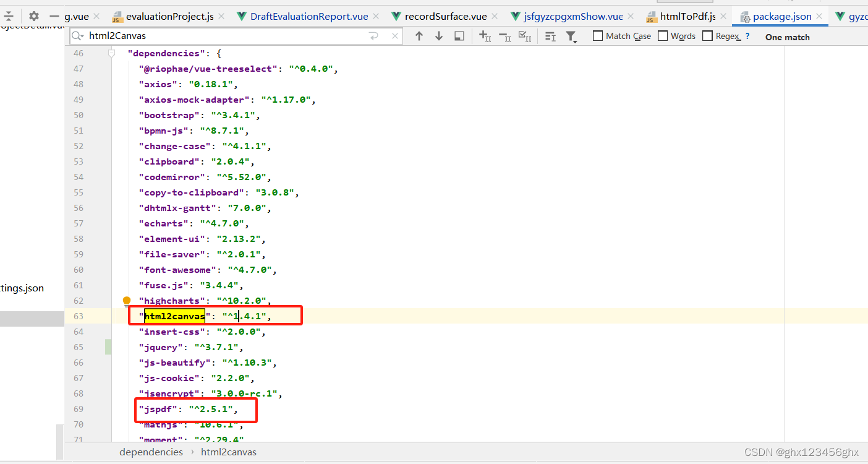The height and width of the screenshot is (464, 868).
Task: Add selection for next occurrence
Action: point(485,37)
